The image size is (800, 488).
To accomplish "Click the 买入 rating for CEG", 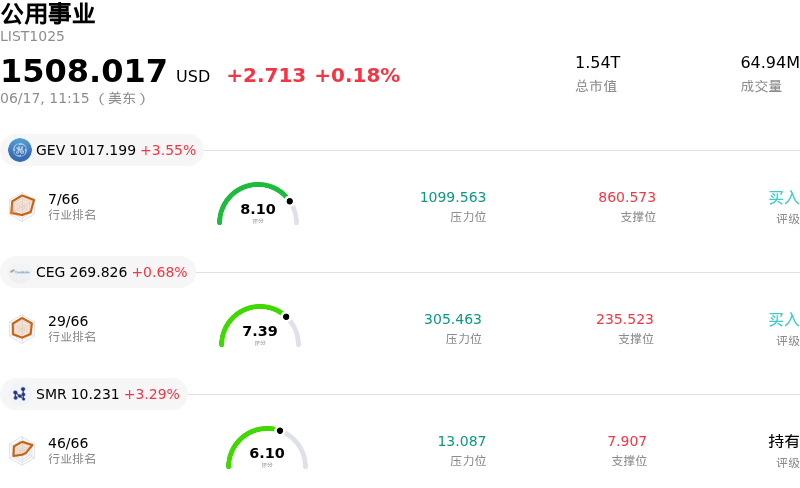I will click(x=784, y=320).
